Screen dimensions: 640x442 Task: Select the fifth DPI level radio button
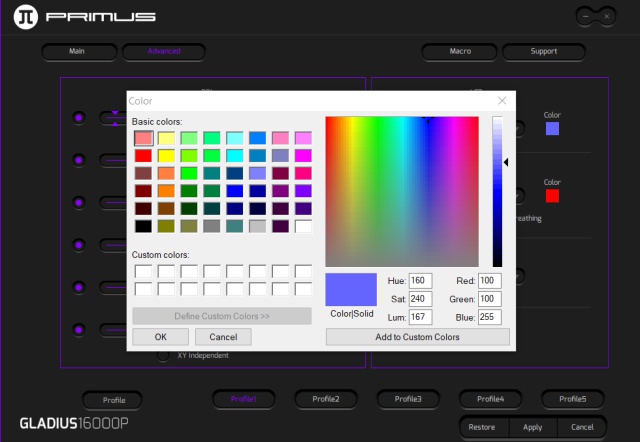click(79, 287)
